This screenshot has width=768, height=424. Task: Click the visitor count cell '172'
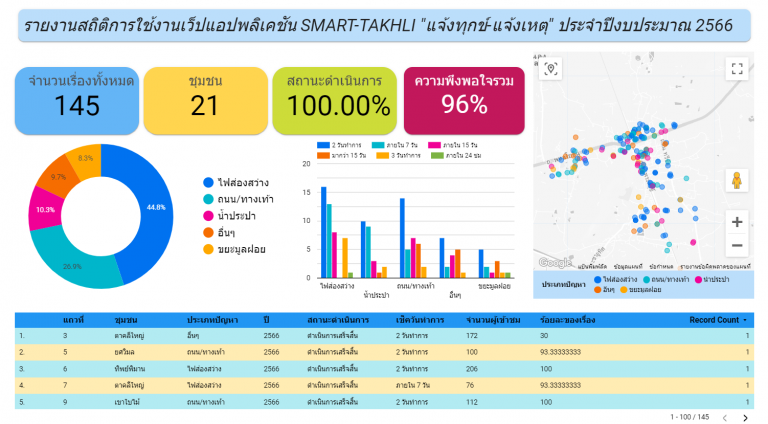click(472, 336)
